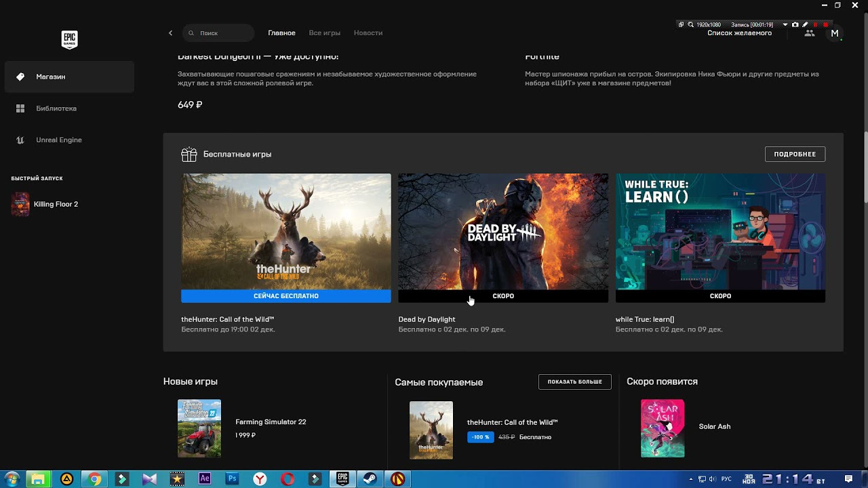The image size is (868, 488).
Task: Switch to the Все игры tab
Action: click(x=324, y=33)
